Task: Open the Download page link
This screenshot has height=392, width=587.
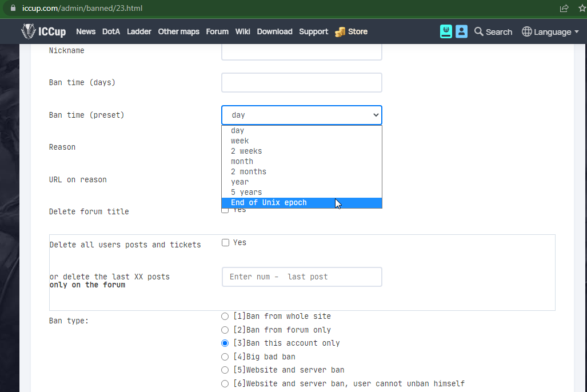Action: (274, 31)
